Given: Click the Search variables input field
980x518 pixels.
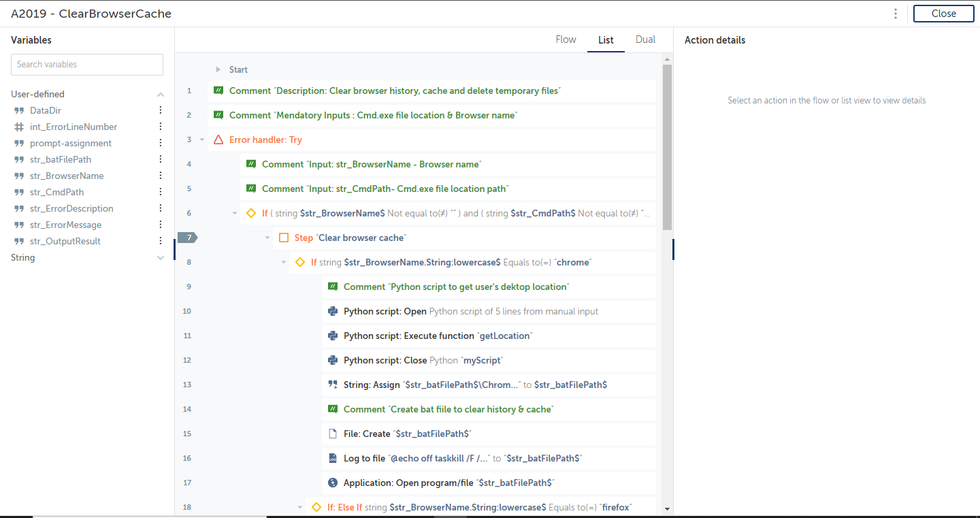Looking at the screenshot, I should click(x=87, y=65).
